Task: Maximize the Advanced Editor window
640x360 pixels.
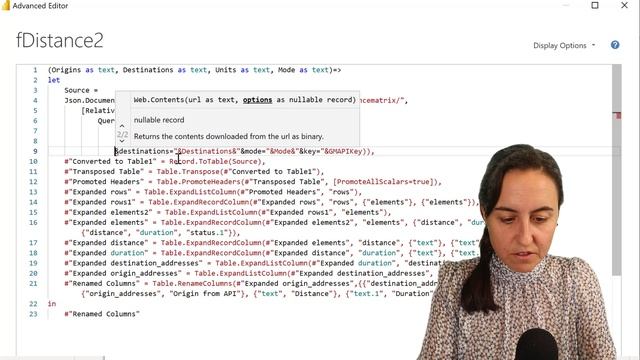Action: [595, 5]
